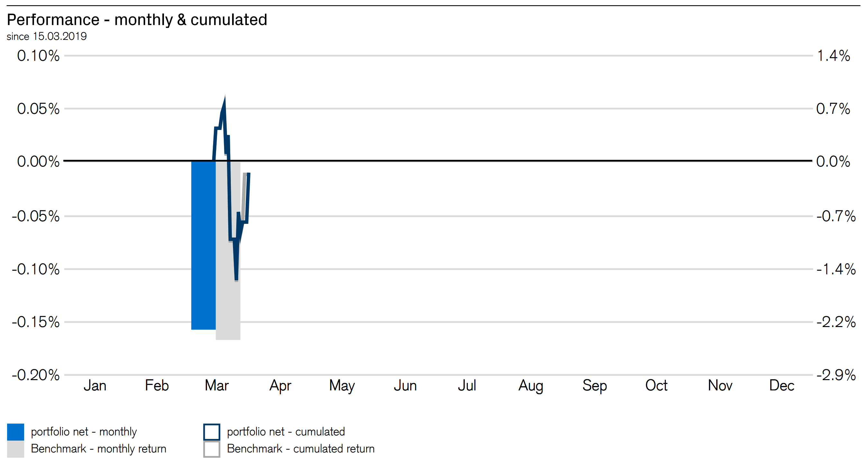The image size is (868, 465).
Task: Select the Mar label on the month axis
Action: click(x=217, y=386)
